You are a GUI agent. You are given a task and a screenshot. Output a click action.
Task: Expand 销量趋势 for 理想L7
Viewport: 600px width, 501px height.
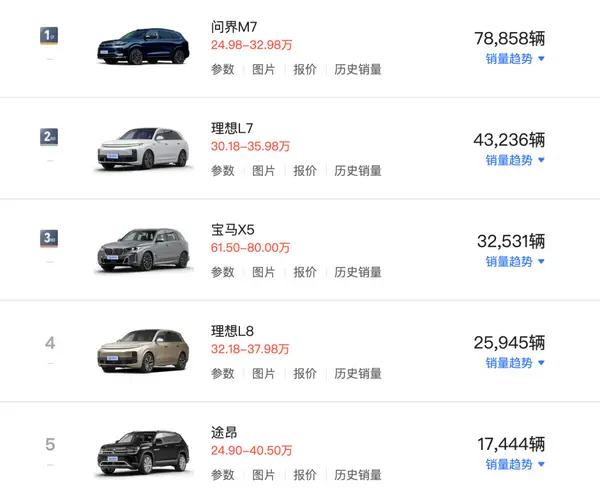coord(515,160)
